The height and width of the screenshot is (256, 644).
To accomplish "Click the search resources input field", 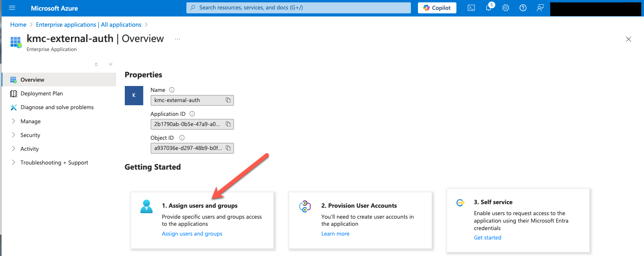I will pyautogui.click(x=299, y=7).
